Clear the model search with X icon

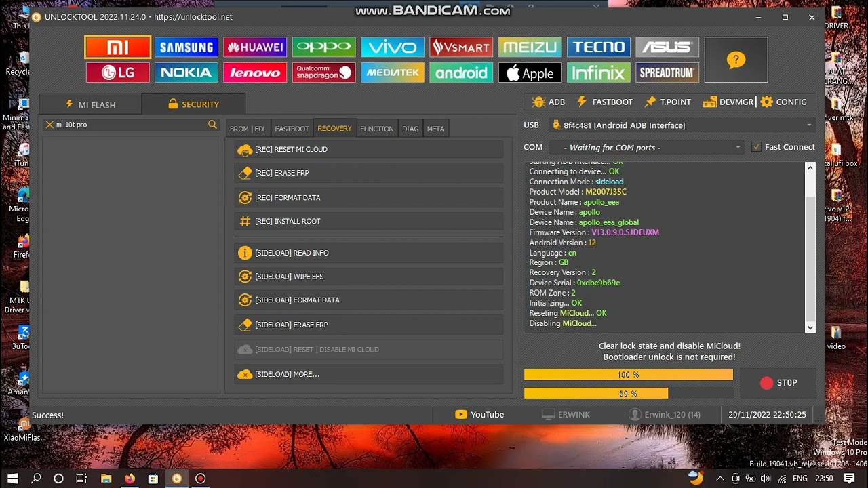50,125
